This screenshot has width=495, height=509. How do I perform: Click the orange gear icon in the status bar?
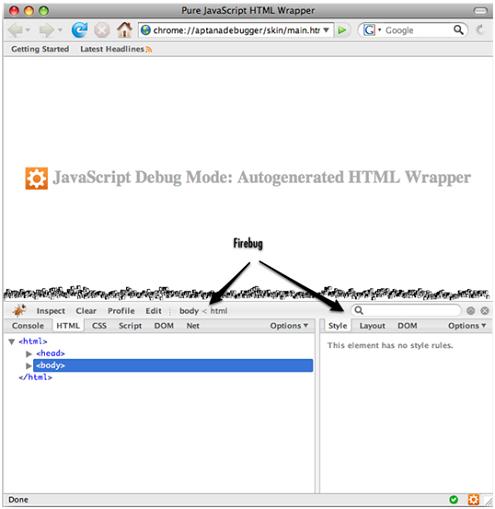pyautogui.click(x=473, y=499)
